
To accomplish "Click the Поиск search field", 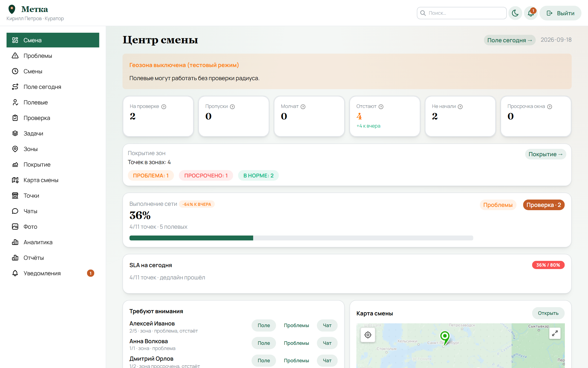I will click(462, 13).
